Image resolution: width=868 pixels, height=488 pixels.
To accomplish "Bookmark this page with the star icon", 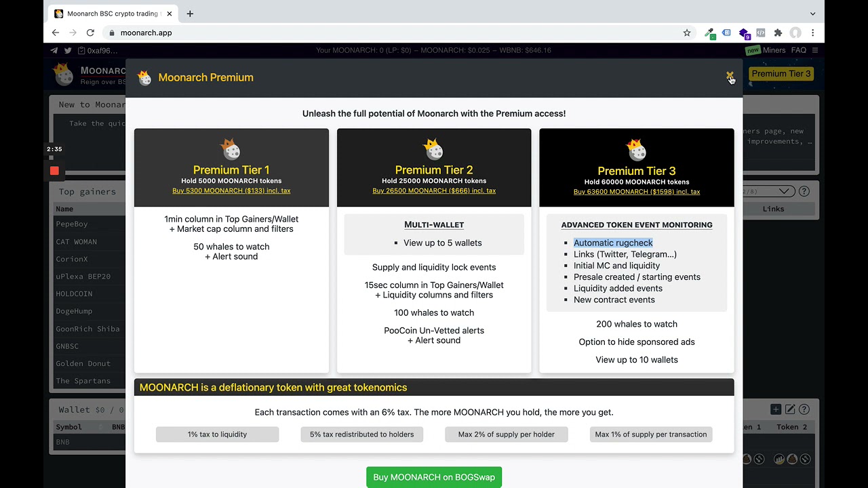I will click(x=687, y=33).
